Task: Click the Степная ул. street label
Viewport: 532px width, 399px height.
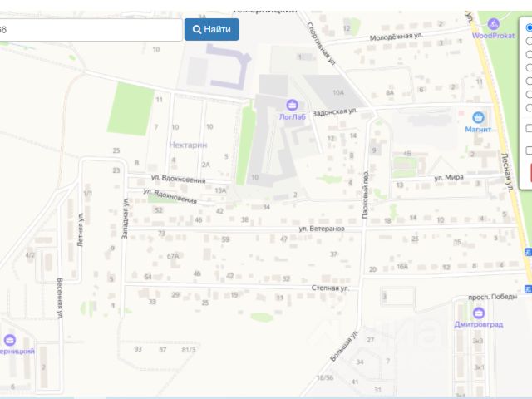Action: tap(328, 288)
